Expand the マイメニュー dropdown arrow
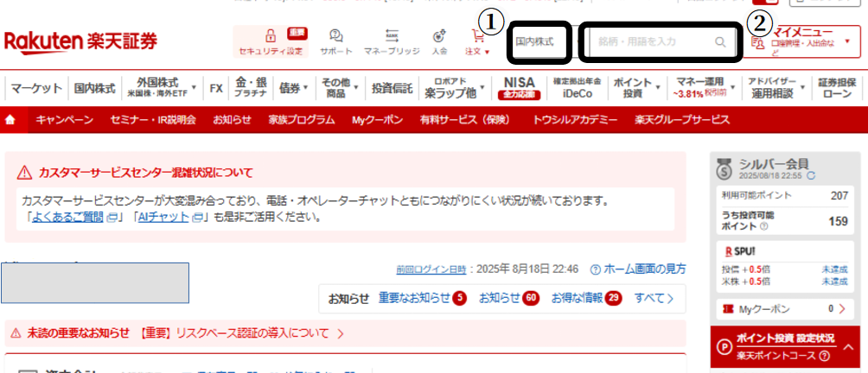This screenshot has width=868, height=373. coord(847,41)
